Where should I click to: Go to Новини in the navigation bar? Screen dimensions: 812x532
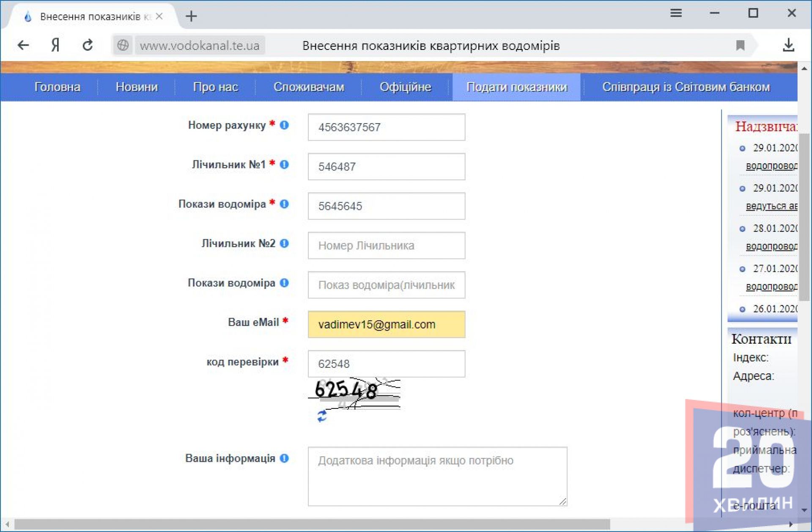tap(137, 87)
